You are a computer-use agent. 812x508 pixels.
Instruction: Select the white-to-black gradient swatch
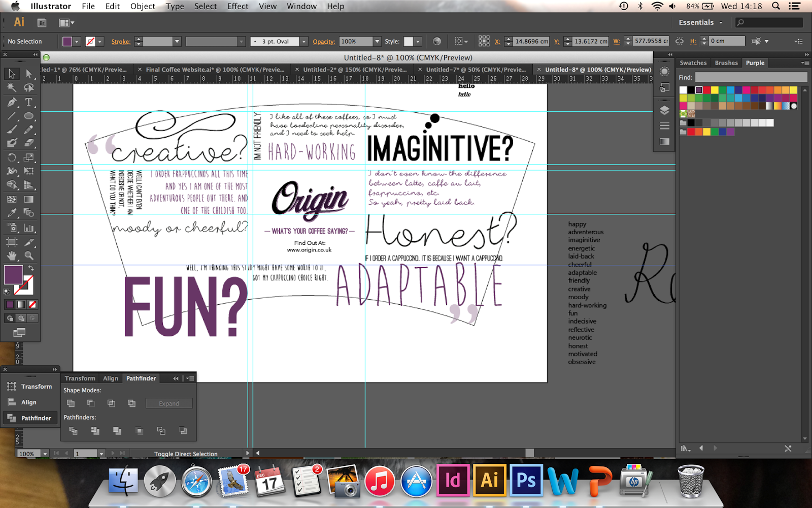770,106
